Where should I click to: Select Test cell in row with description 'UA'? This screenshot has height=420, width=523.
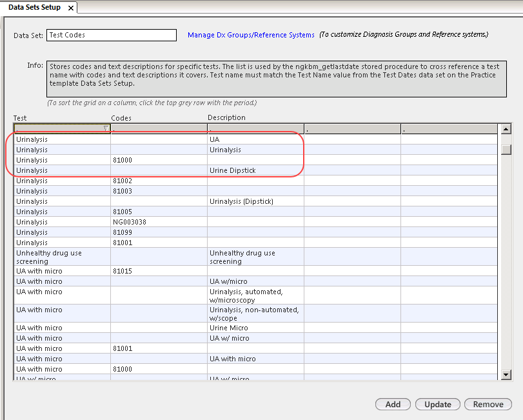click(62, 139)
